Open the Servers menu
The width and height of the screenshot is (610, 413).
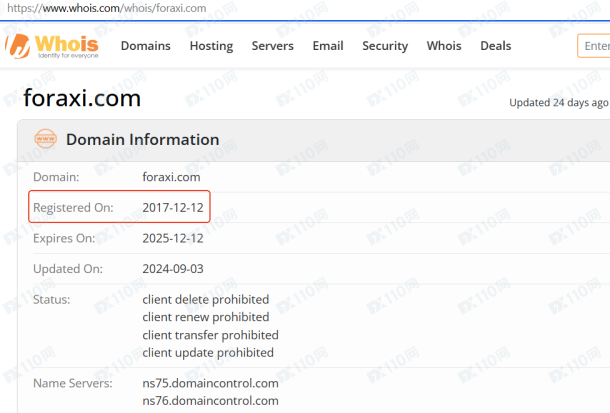[x=272, y=46]
